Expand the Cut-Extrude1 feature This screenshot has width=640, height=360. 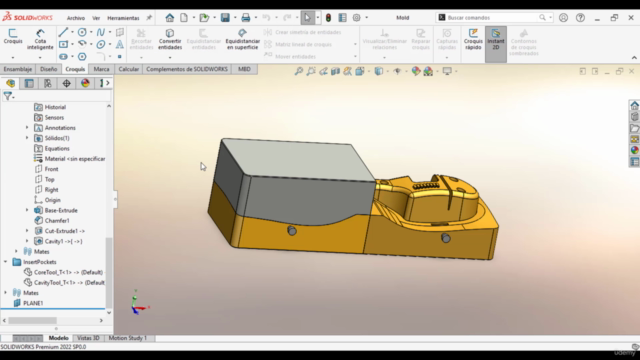click(x=27, y=231)
